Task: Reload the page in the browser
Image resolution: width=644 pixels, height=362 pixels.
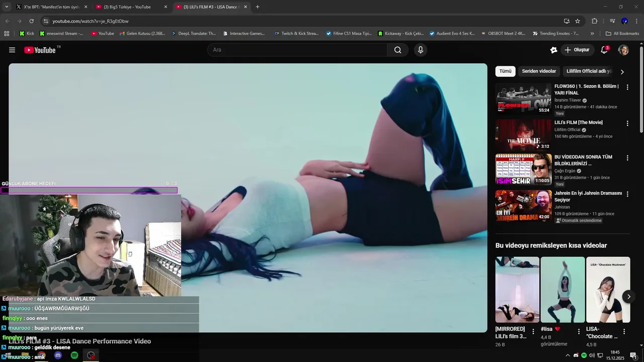Action: point(31,21)
